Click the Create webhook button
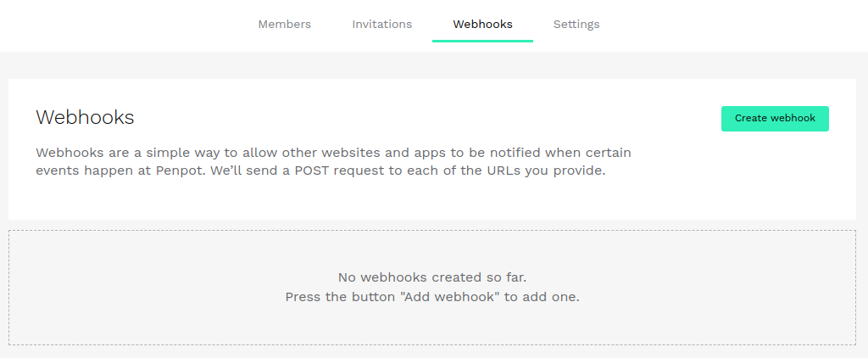The image size is (868, 358). [775, 119]
